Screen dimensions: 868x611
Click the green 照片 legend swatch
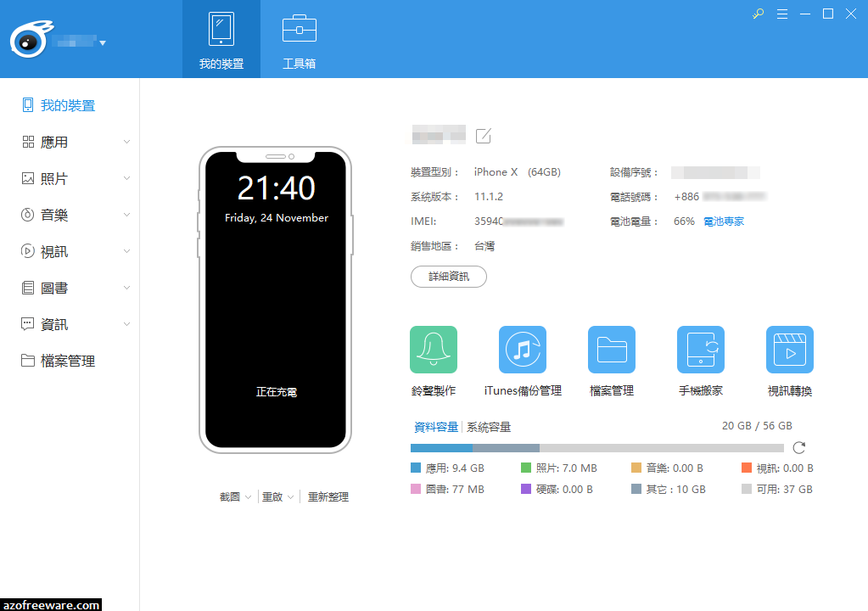coord(526,468)
